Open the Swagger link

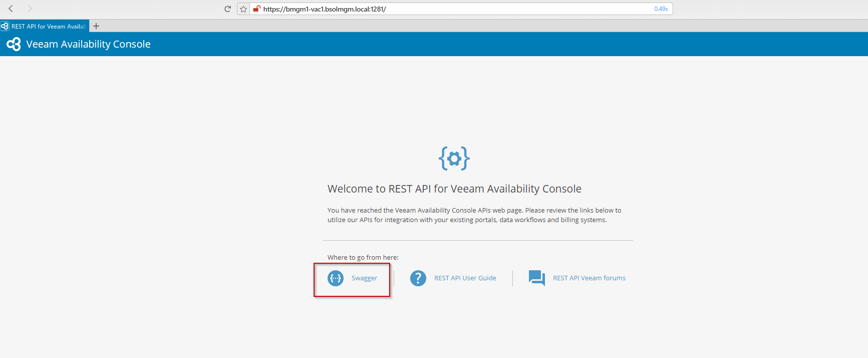click(x=364, y=278)
